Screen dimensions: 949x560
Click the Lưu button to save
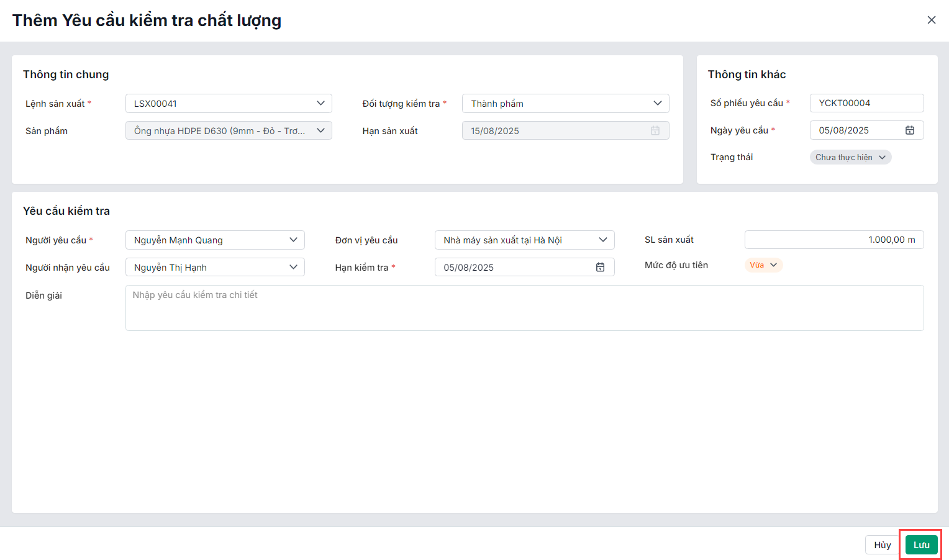pyautogui.click(x=921, y=545)
